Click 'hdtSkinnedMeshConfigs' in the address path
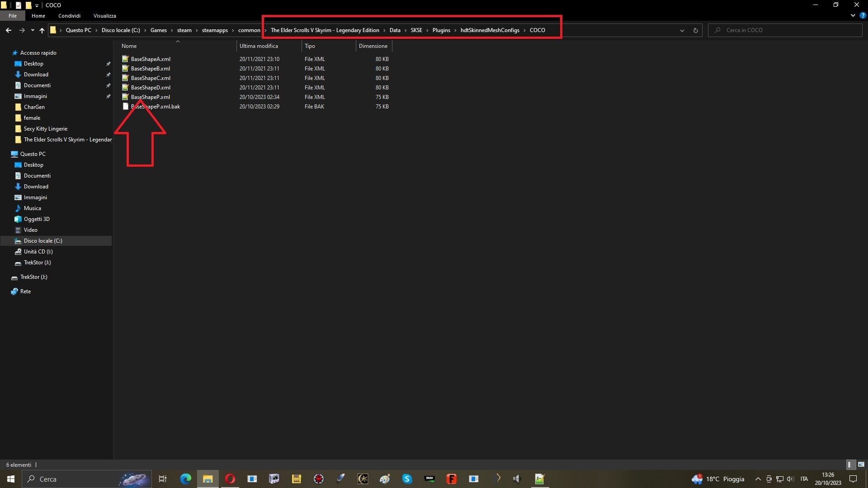 point(490,30)
